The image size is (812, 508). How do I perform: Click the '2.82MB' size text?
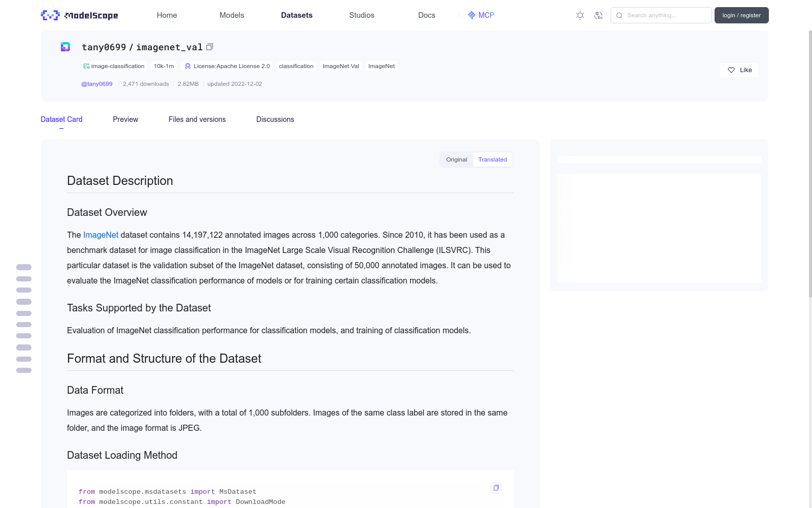click(188, 84)
